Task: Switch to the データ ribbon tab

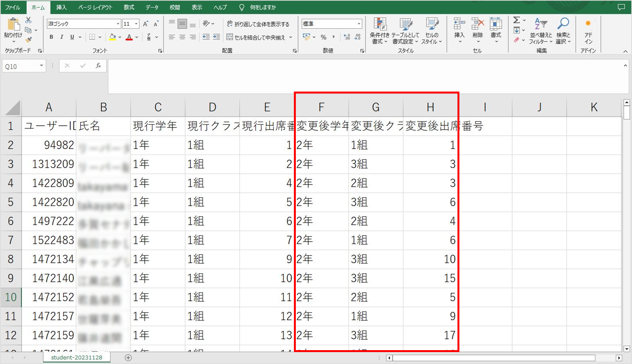Action: pos(152,7)
